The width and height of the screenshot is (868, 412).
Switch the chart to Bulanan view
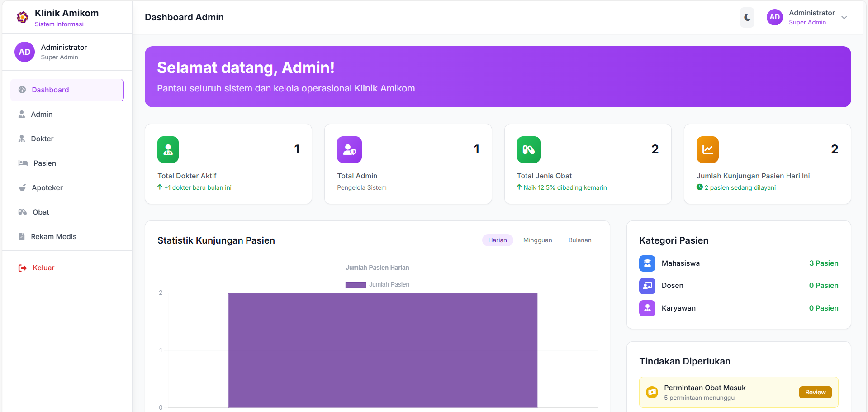[579, 240]
